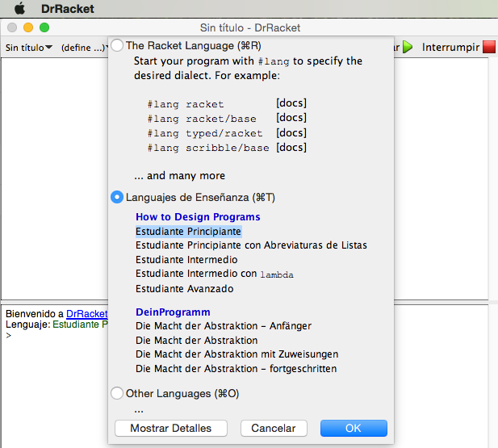Open the DrRacket application menu
The width and height of the screenshot is (498, 448).
[x=67, y=9]
